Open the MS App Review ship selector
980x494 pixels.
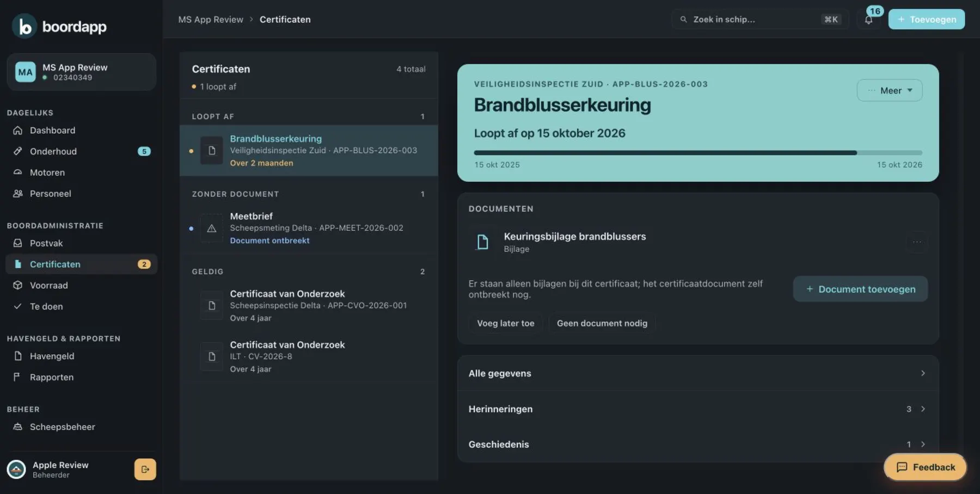click(81, 72)
